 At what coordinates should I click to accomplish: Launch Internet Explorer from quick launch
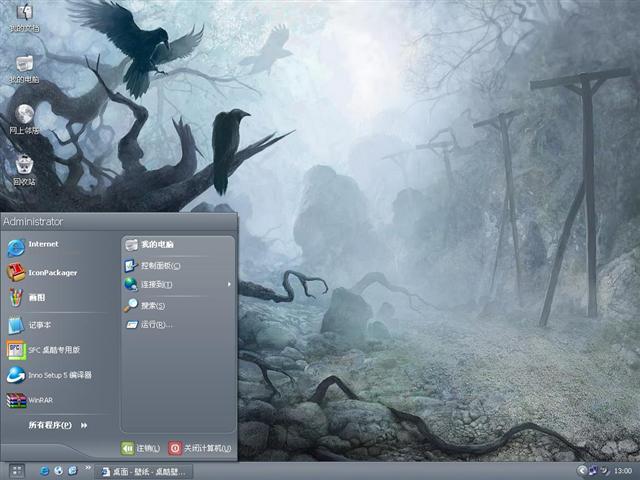(44, 471)
